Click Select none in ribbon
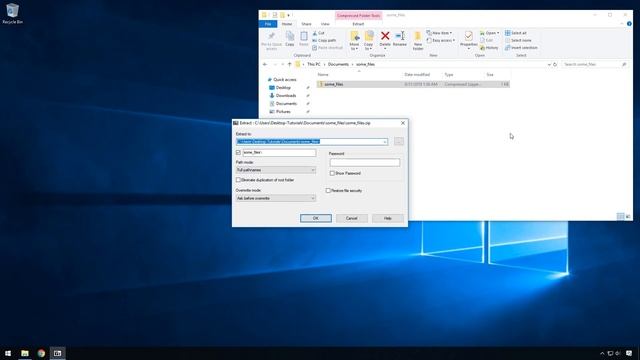This screenshot has width=640, height=360. click(518, 40)
